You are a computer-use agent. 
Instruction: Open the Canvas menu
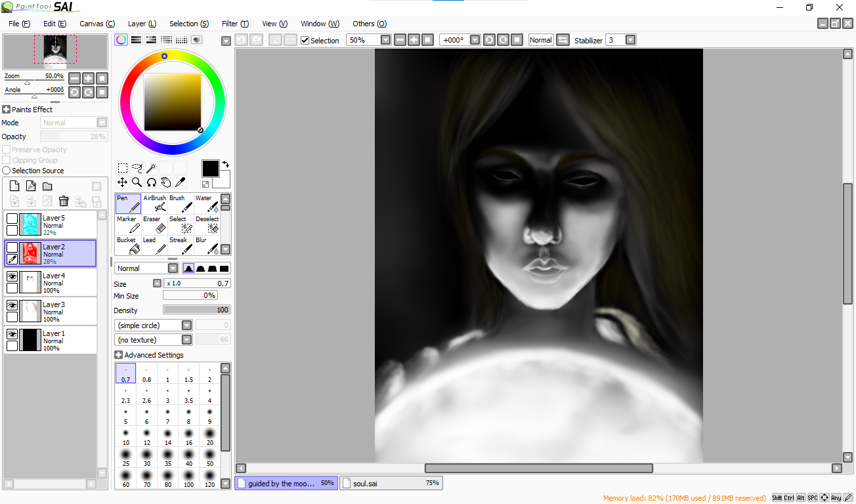(97, 24)
